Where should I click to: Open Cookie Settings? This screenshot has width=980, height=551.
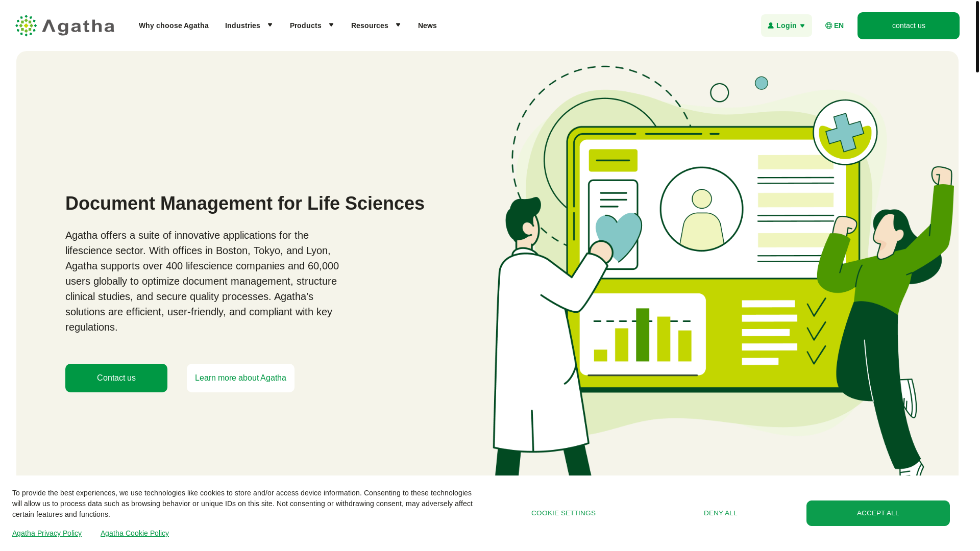(563, 513)
